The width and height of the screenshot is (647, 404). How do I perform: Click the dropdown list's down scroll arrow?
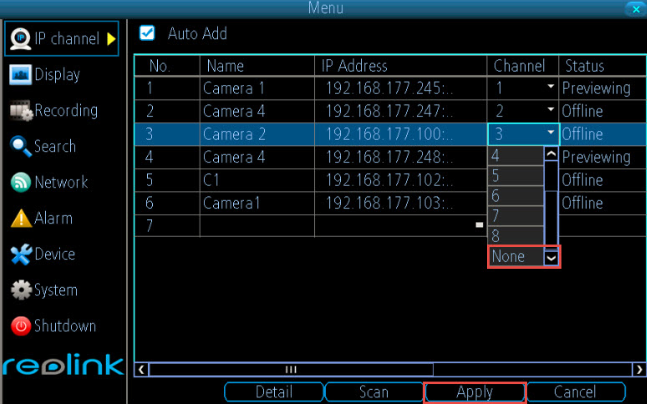click(x=551, y=259)
